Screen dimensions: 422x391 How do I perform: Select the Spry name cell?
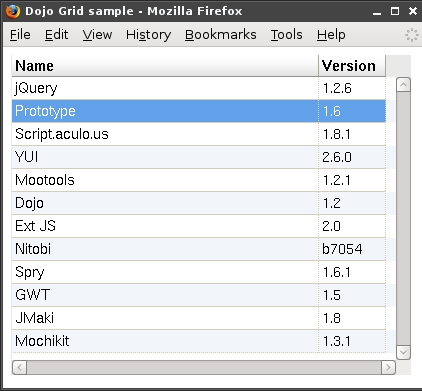click(165, 272)
